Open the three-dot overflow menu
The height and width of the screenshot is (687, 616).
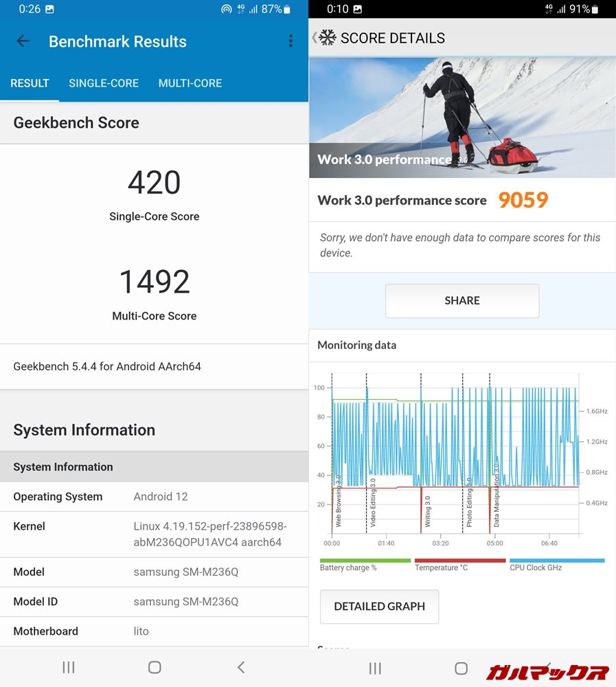pyautogui.click(x=290, y=41)
